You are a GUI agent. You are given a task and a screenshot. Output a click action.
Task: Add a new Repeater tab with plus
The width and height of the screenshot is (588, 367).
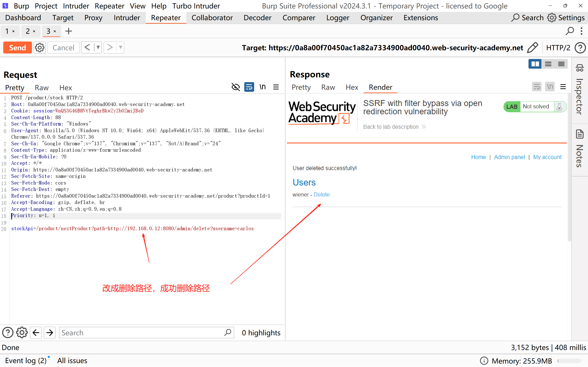point(69,31)
